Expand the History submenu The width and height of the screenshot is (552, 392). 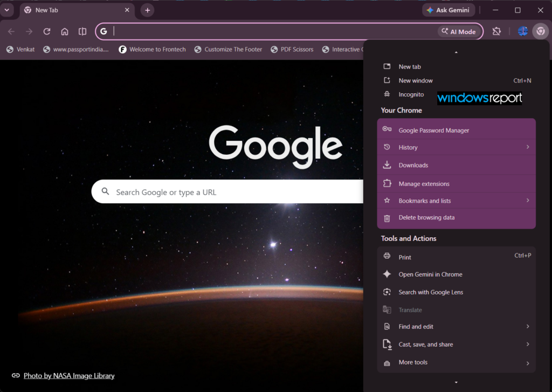pos(456,147)
